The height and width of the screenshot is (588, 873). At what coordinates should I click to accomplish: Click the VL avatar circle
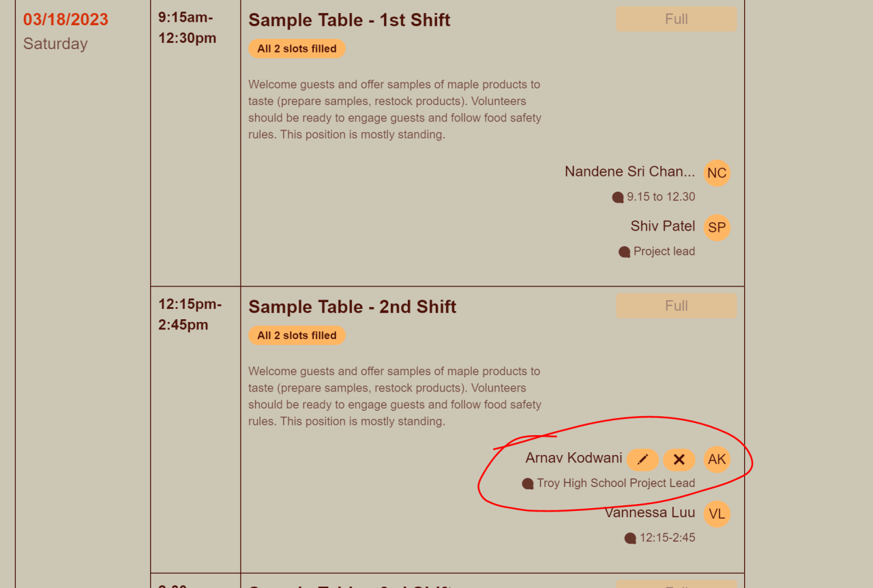[717, 514]
